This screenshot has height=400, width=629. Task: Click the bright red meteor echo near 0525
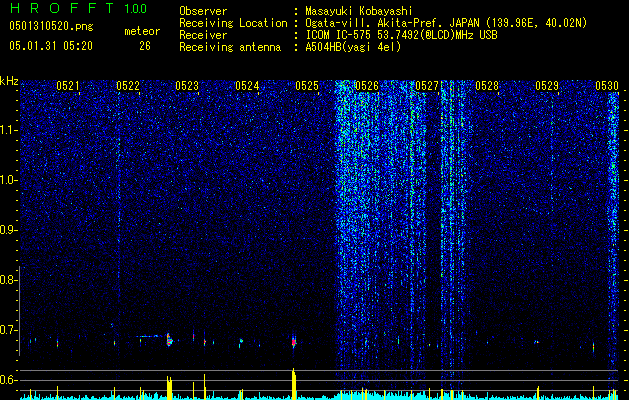pyautogui.click(x=294, y=342)
